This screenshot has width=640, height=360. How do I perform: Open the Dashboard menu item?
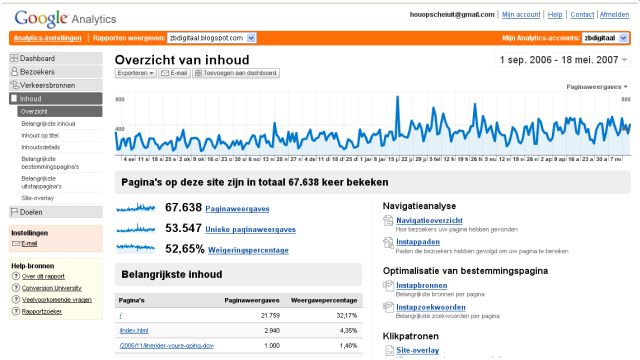[x=56, y=58]
